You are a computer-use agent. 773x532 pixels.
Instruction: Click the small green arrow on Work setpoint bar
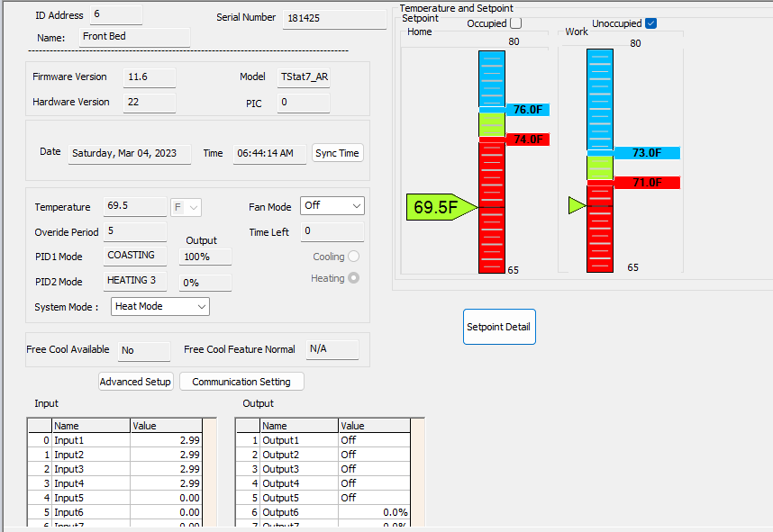(576, 206)
